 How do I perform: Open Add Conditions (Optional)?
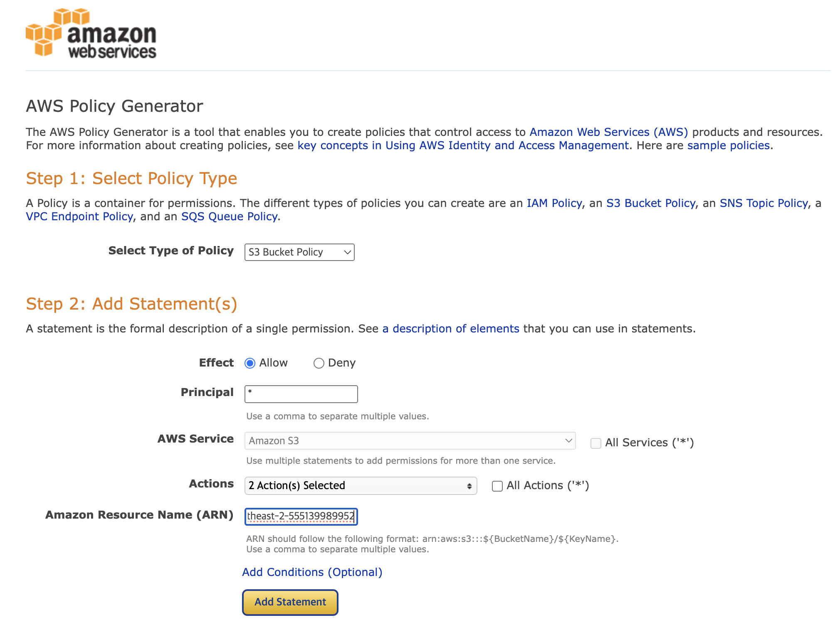312,572
